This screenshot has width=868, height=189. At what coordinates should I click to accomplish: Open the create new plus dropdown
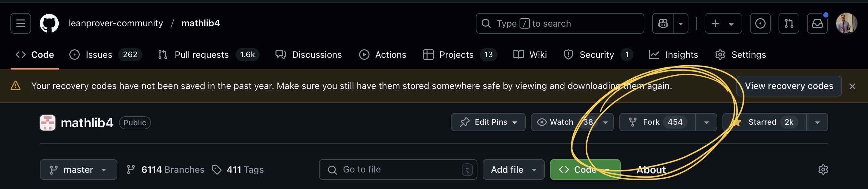point(723,23)
